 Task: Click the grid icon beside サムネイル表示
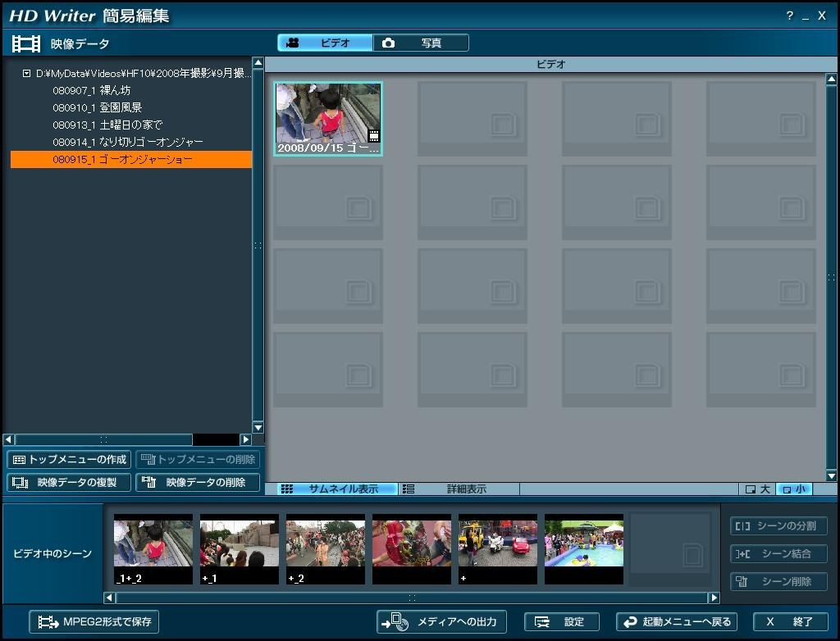coord(287,489)
